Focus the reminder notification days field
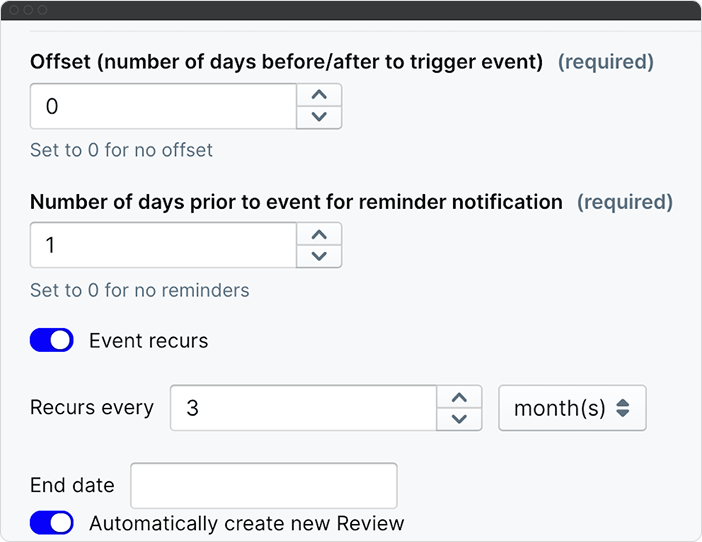This screenshot has width=702, height=542. [163, 246]
